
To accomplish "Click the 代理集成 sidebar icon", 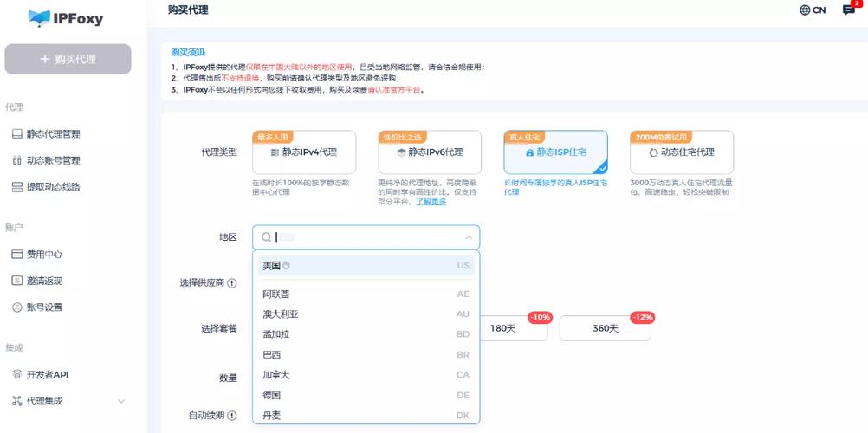I will (16, 401).
